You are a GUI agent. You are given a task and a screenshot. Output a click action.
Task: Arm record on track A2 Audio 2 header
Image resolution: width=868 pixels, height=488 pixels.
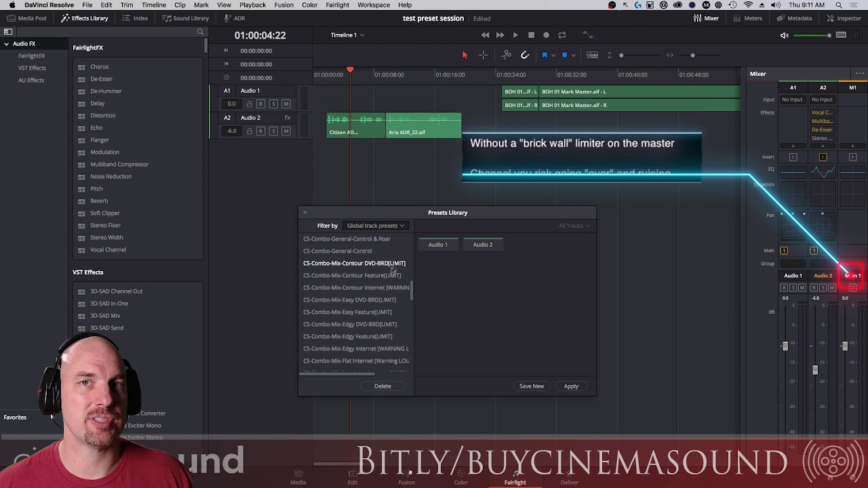click(x=260, y=131)
